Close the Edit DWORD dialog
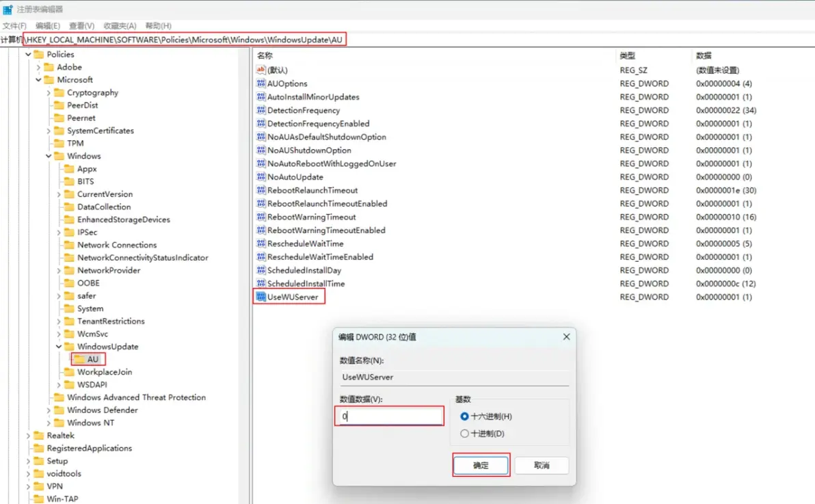 [567, 337]
